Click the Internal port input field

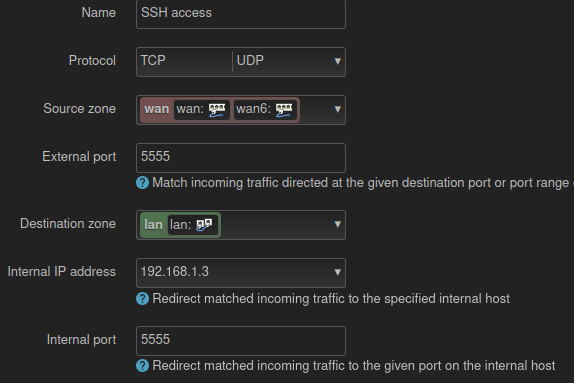click(x=241, y=341)
